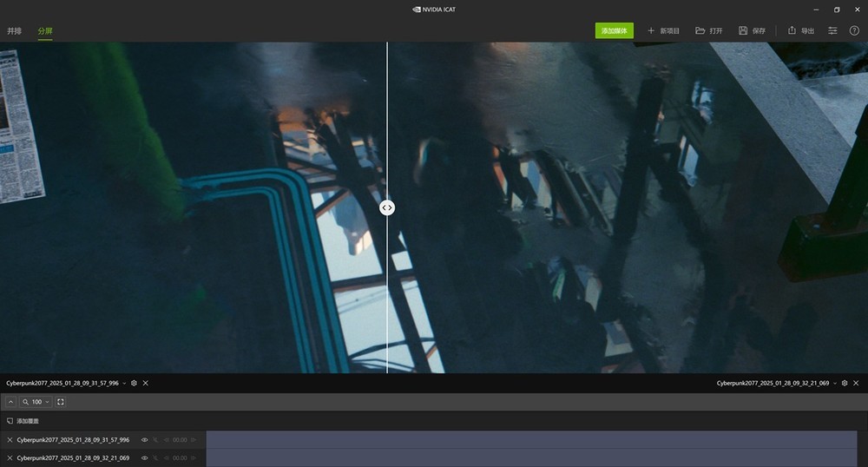Collapse the timeline panel with up chevron
Image resolution: width=868 pixels, height=467 pixels.
click(10, 402)
